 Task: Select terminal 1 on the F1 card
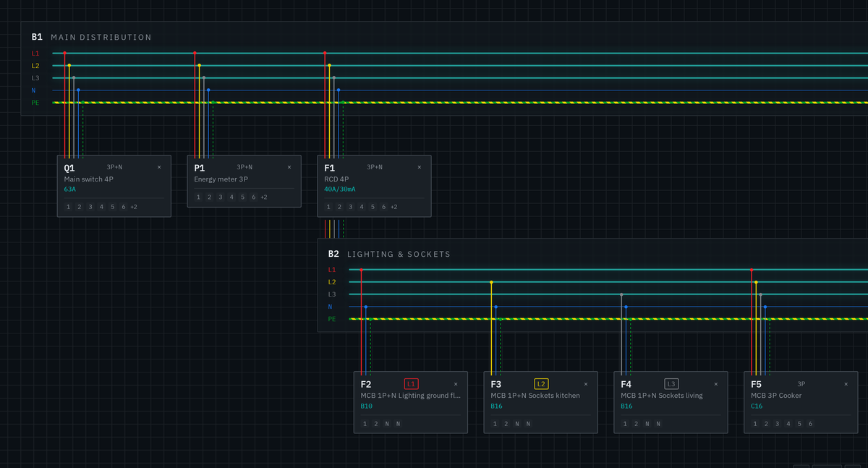329,207
